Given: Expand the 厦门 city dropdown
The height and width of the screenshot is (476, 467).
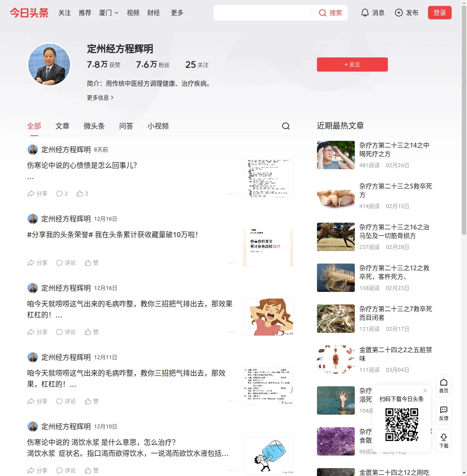Looking at the screenshot, I should (x=109, y=13).
